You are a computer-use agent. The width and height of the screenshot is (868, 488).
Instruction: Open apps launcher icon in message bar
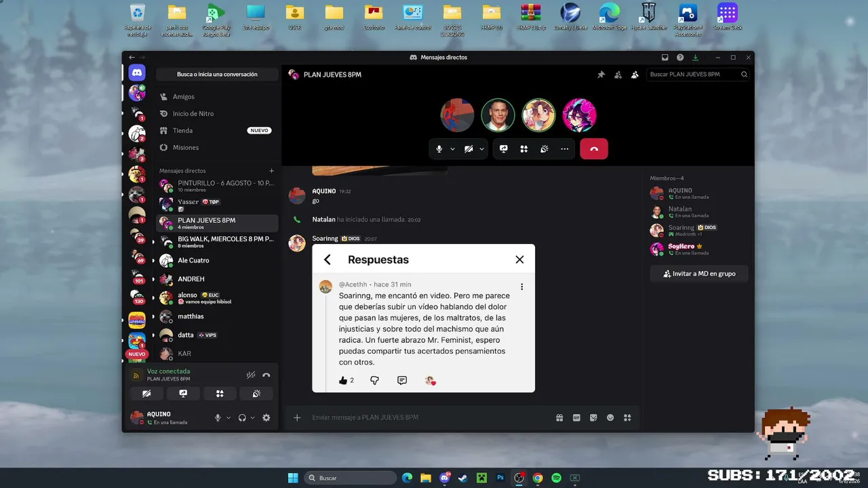tap(627, 418)
